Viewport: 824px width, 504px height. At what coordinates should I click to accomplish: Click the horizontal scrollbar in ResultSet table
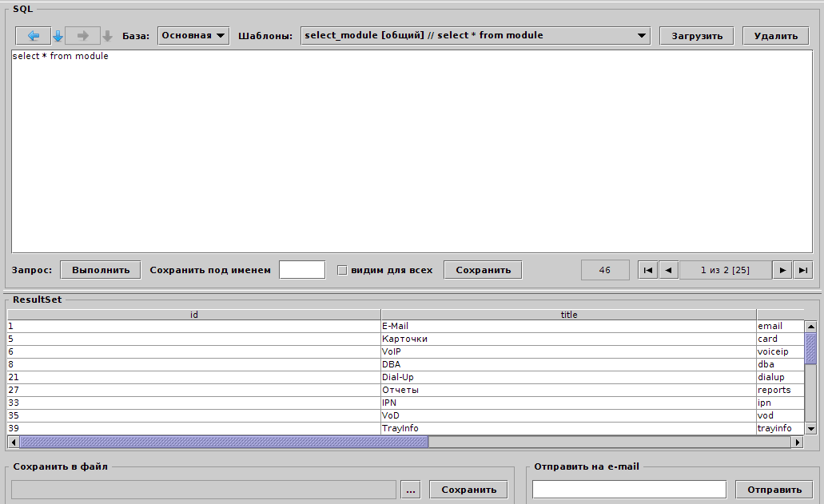tap(224, 442)
